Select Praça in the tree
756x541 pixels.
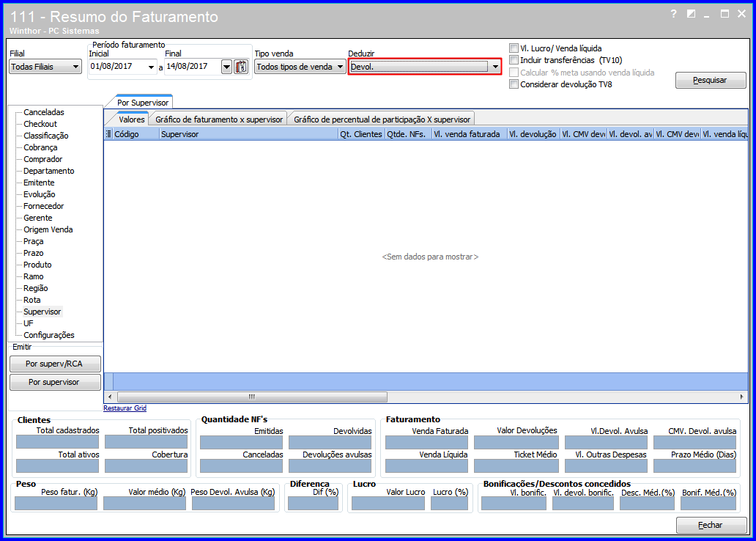point(33,241)
